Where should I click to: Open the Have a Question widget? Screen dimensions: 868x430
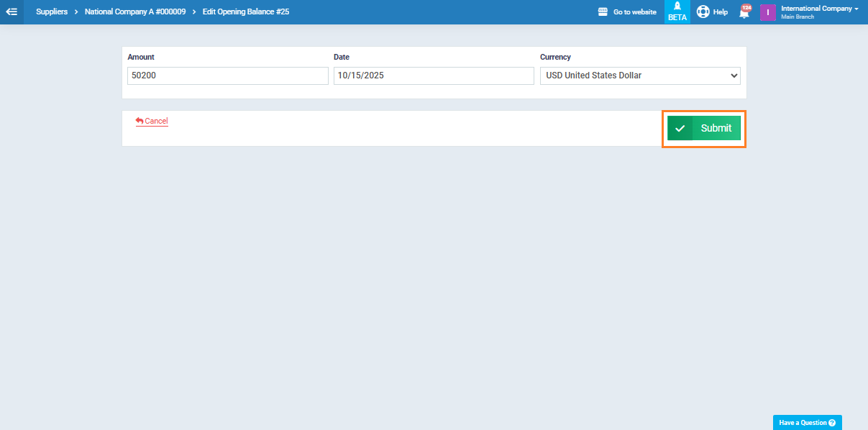[x=803, y=423]
